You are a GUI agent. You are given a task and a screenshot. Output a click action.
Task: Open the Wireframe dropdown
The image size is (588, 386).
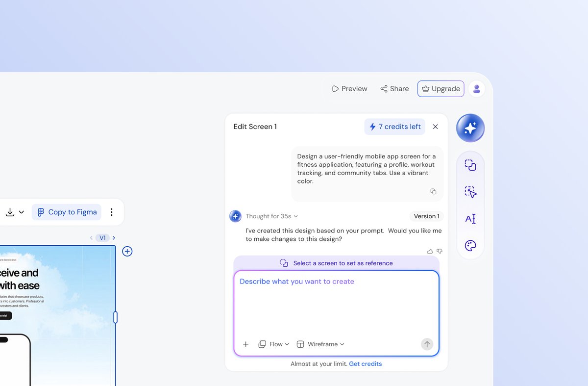pos(320,344)
